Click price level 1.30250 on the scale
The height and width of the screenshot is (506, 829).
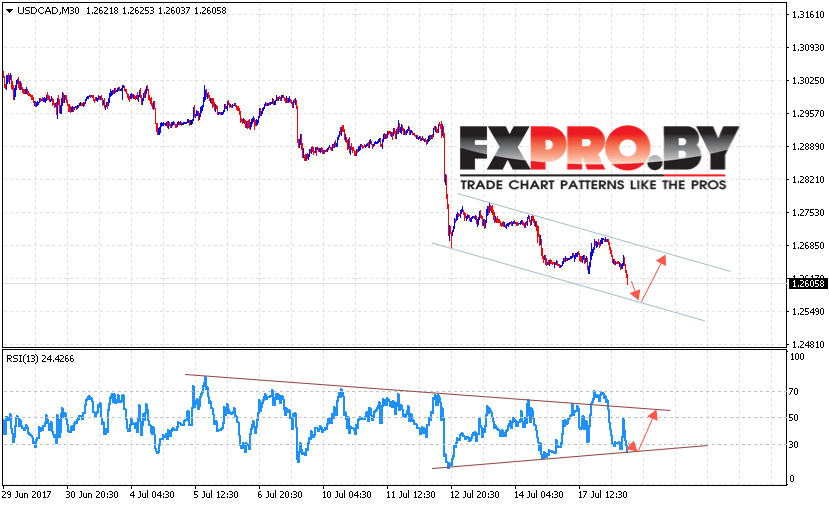click(808, 80)
